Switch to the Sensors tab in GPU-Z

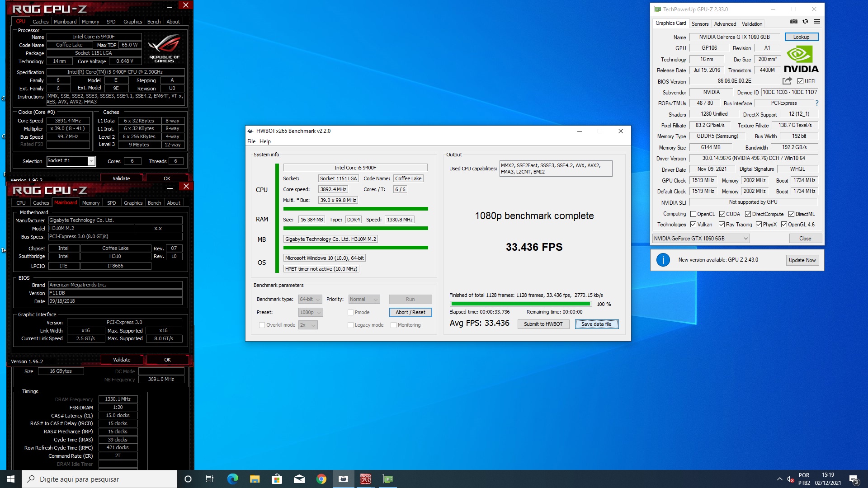coord(700,24)
